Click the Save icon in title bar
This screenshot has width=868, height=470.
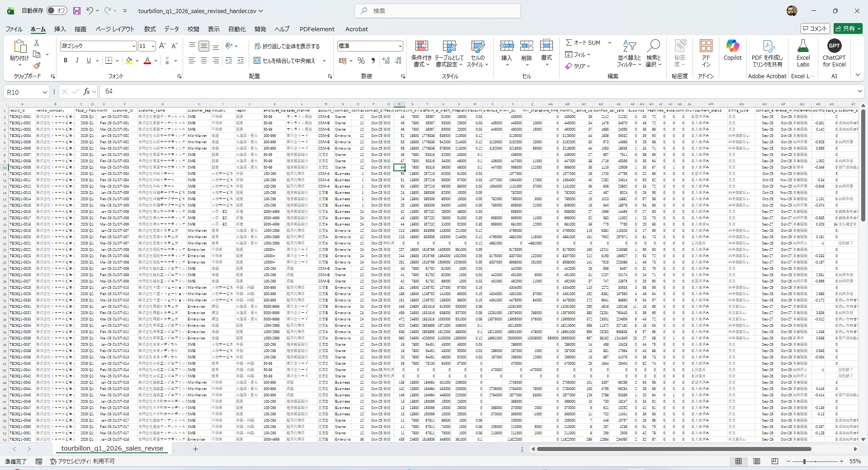[77, 11]
